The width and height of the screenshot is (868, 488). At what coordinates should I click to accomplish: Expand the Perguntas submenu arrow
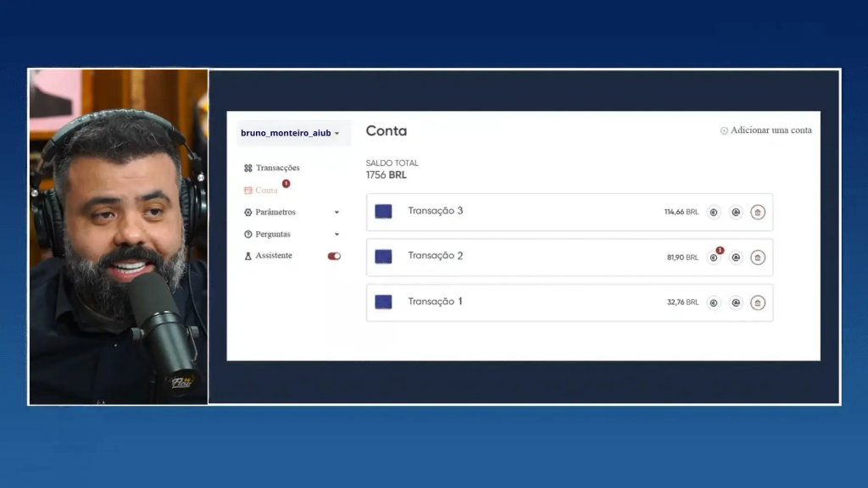(x=337, y=235)
